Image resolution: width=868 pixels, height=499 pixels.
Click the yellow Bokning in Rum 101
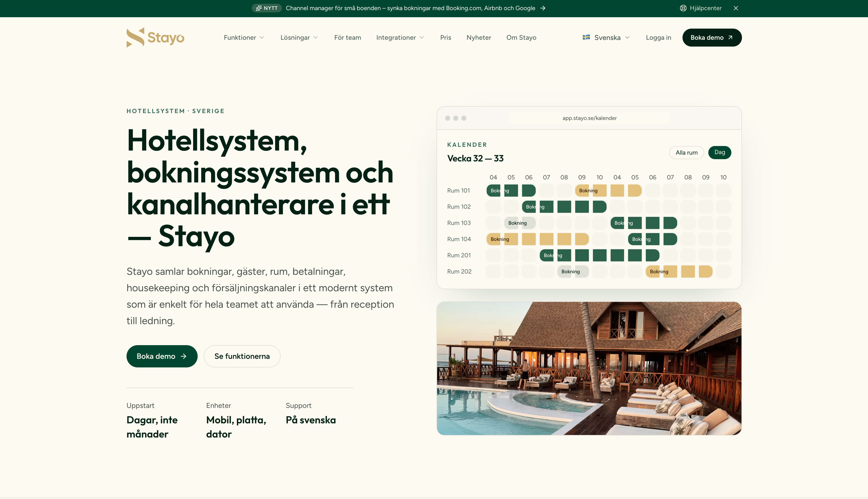coord(608,191)
